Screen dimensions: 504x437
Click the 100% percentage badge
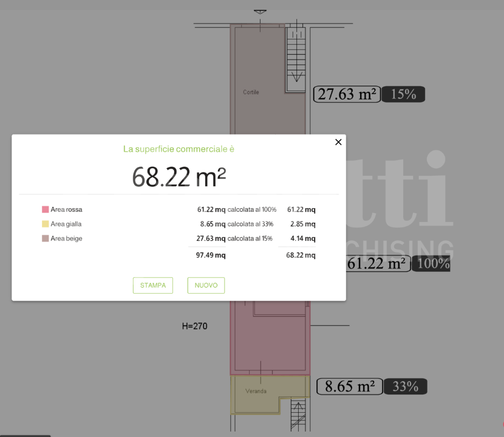[x=431, y=264]
